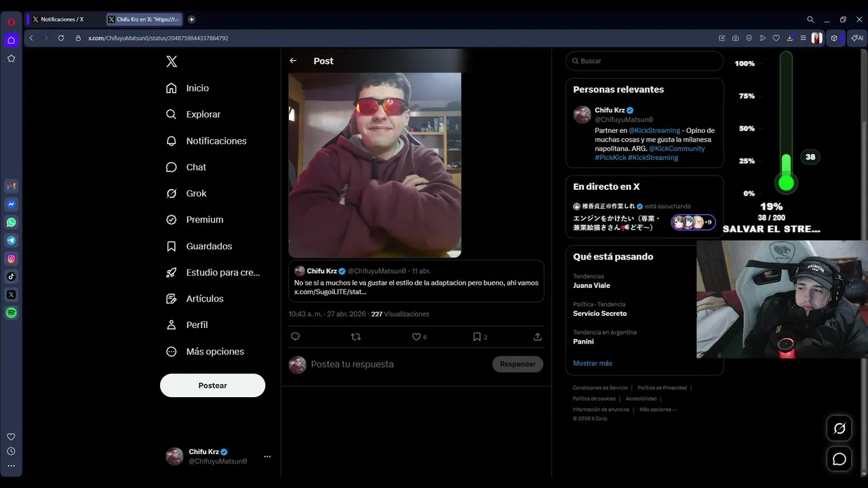Click the extensions cube icon
Viewport: 868px width, 488px height.
click(835, 38)
